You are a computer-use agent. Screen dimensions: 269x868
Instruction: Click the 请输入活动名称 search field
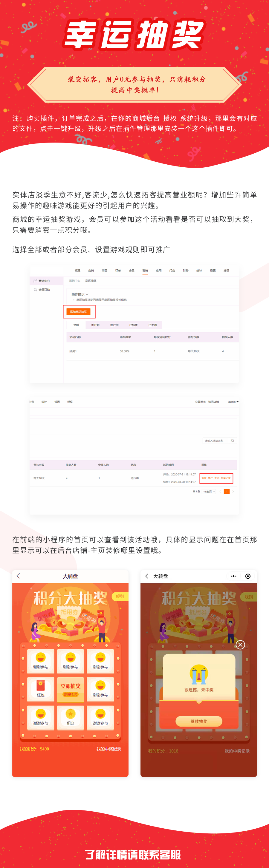click(215, 441)
